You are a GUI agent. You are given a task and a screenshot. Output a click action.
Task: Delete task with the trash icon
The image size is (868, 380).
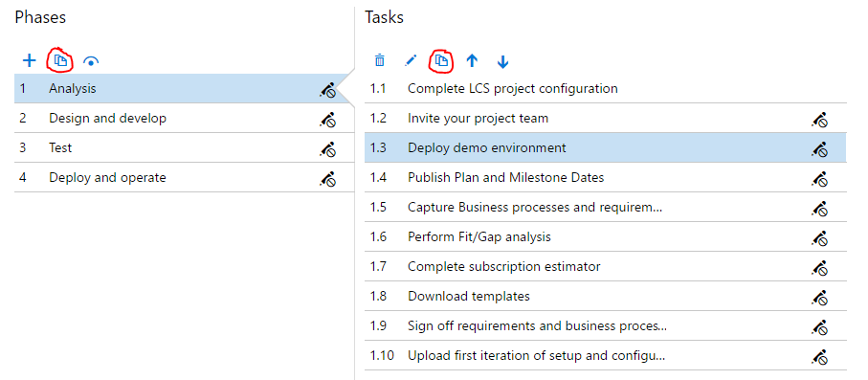(x=379, y=60)
